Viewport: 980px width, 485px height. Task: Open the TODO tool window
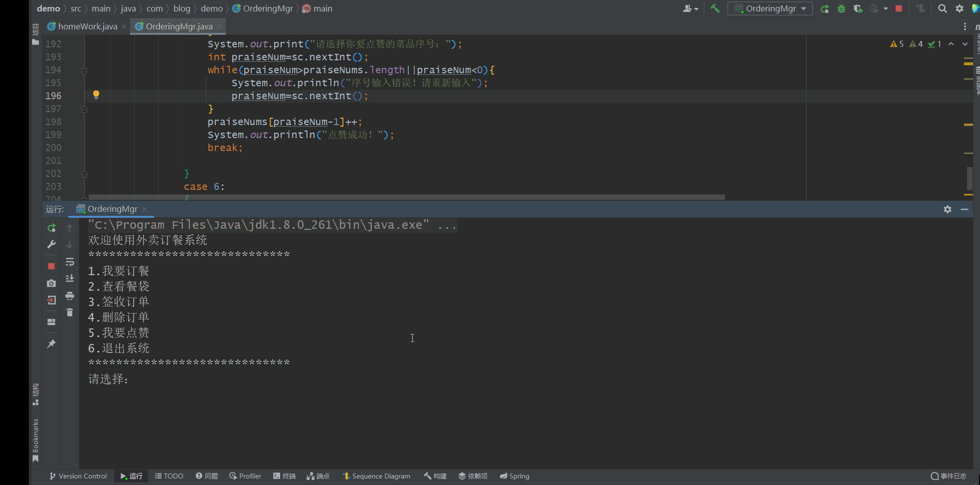tap(169, 476)
